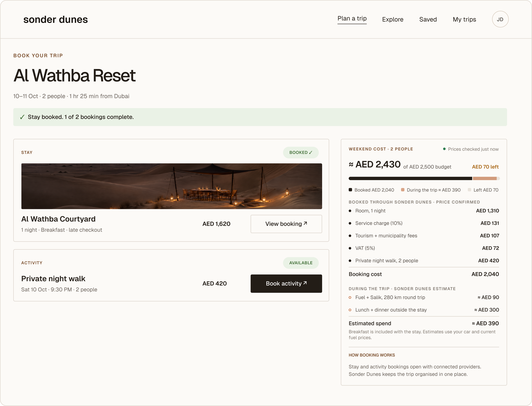Click 'Lunch + dinner outside the stay'
532x406 pixels.
424,310
